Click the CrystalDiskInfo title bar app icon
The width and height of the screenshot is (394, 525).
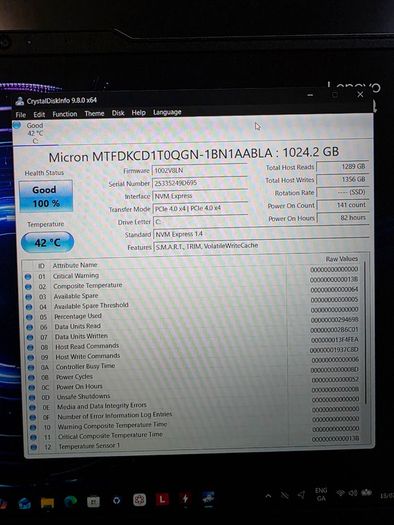point(20,101)
